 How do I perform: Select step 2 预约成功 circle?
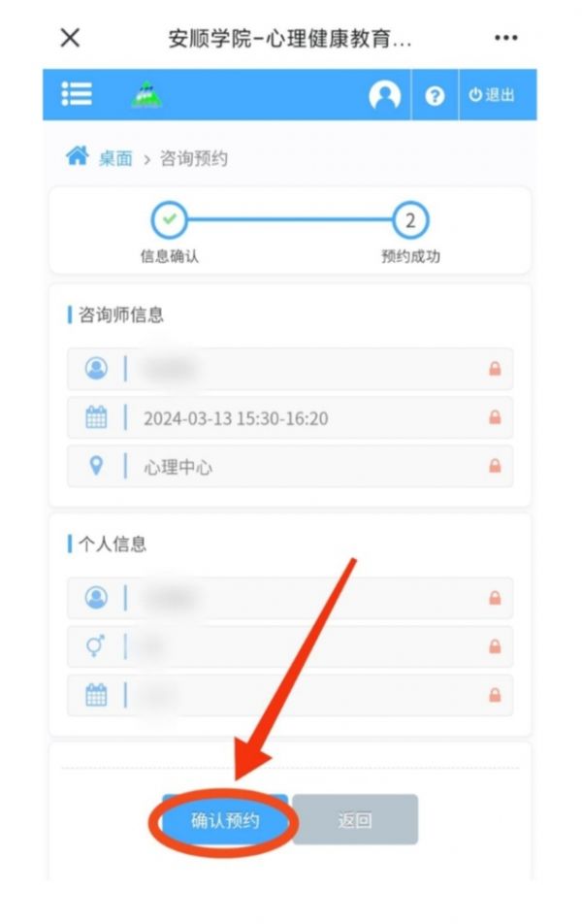410,220
